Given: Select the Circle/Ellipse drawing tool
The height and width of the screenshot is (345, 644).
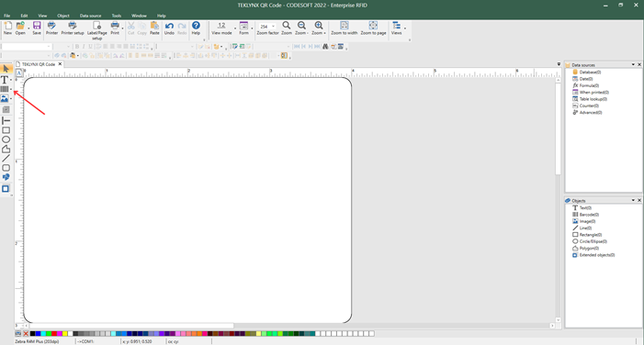Looking at the screenshot, I should 6,139.
